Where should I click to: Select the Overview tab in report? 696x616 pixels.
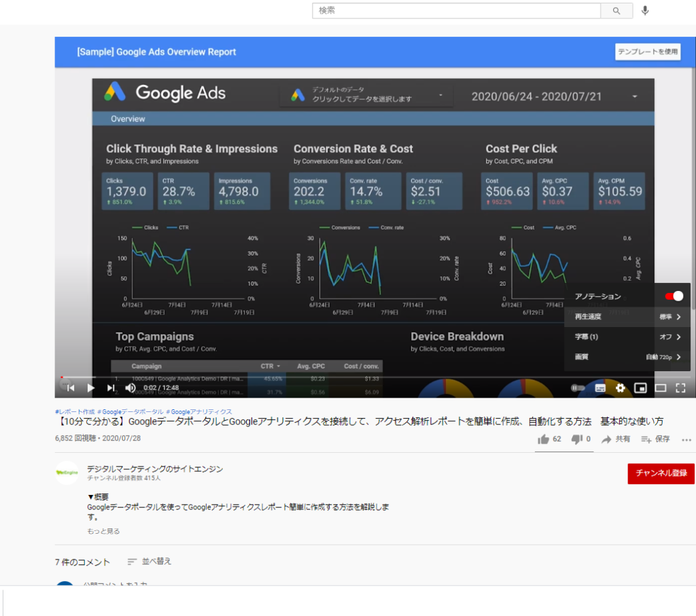click(128, 118)
